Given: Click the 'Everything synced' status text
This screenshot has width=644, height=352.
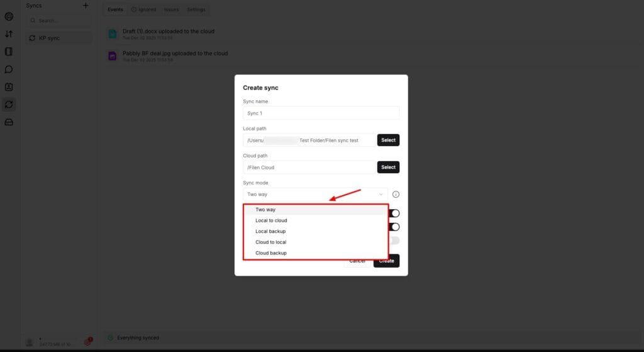Looking at the screenshot, I should (x=138, y=338).
